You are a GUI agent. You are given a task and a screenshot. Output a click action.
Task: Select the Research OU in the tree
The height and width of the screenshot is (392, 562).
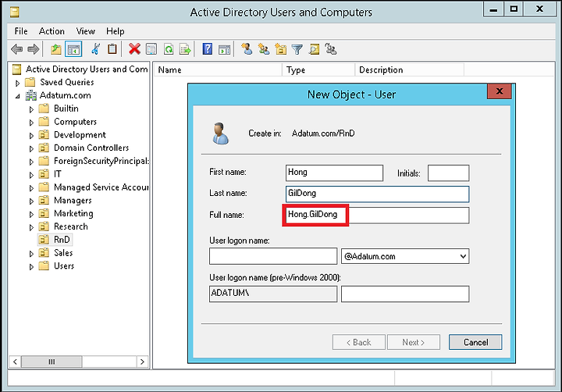[x=70, y=226]
